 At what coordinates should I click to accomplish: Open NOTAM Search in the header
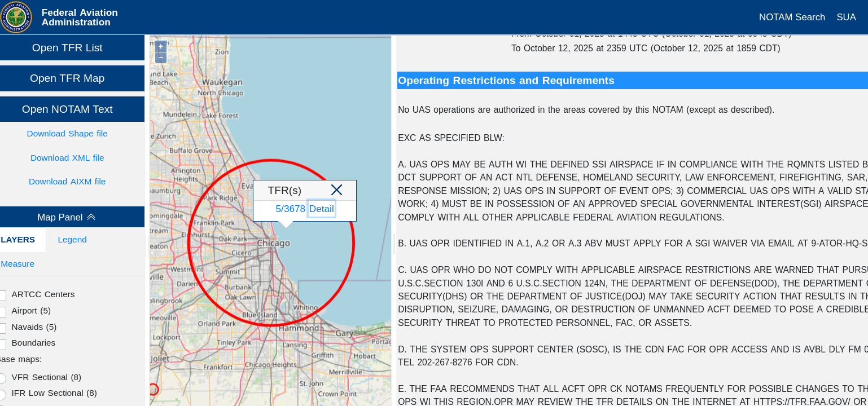[x=792, y=17]
